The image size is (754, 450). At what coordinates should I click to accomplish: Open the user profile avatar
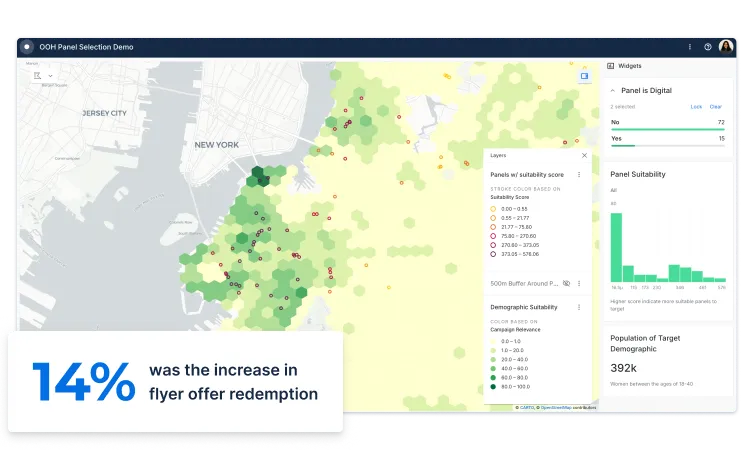(x=726, y=46)
